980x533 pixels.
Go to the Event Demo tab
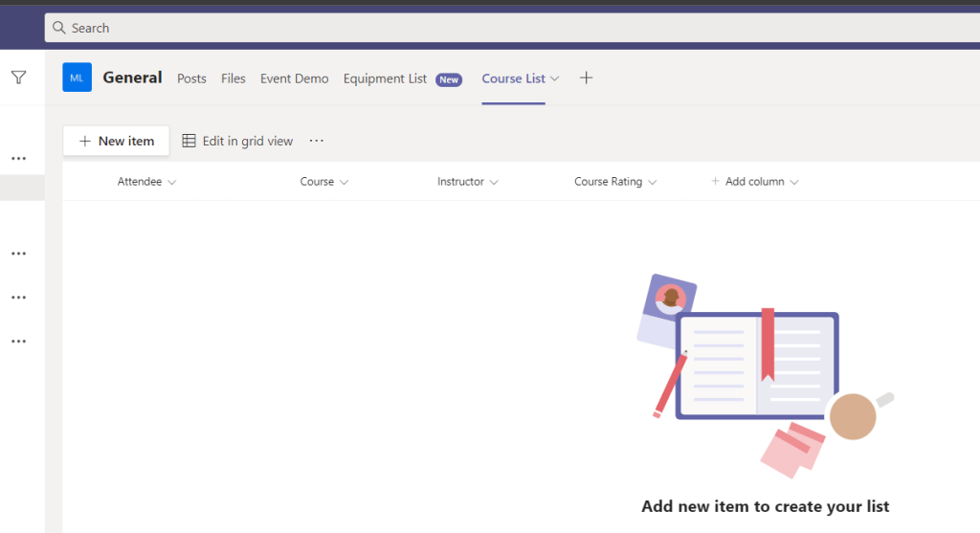pos(294,78)
